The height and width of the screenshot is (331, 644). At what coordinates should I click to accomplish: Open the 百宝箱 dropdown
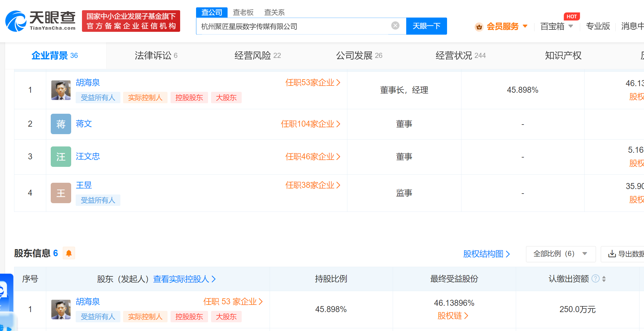557,26
